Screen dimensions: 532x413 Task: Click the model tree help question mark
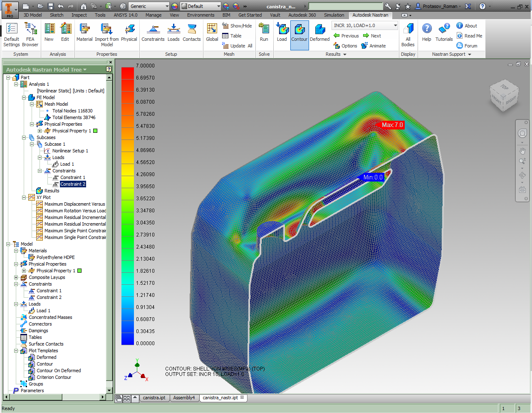(x=109, y=70)
